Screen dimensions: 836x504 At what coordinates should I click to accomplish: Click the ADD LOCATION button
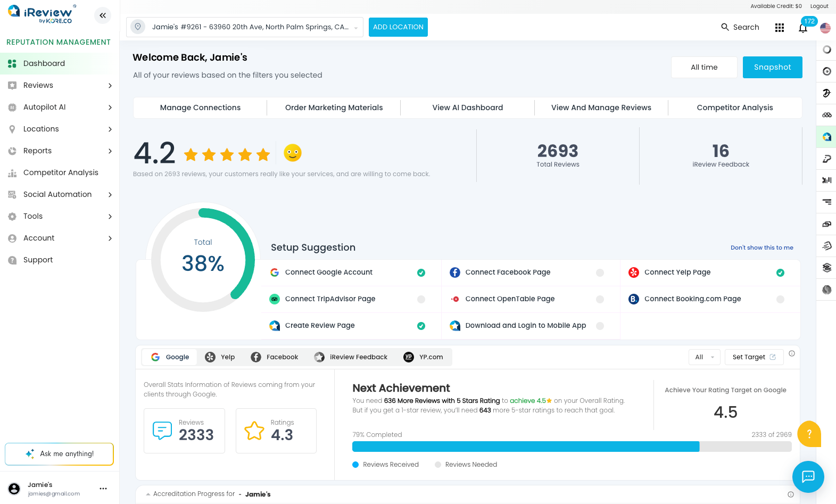(x=398, y=27)
